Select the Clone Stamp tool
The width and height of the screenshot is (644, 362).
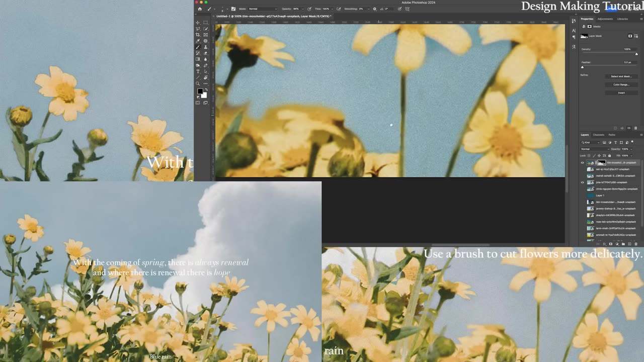(x=205, y=47)
